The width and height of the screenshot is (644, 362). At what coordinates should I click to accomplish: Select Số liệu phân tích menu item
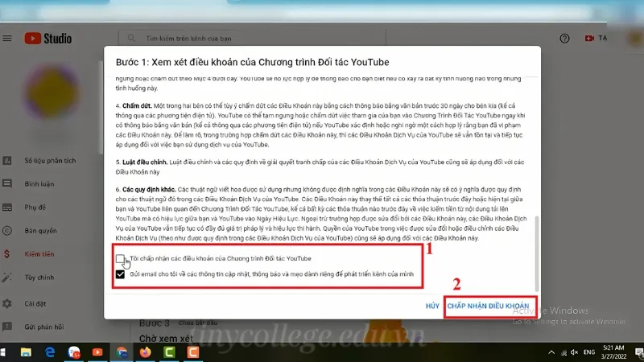50,160
